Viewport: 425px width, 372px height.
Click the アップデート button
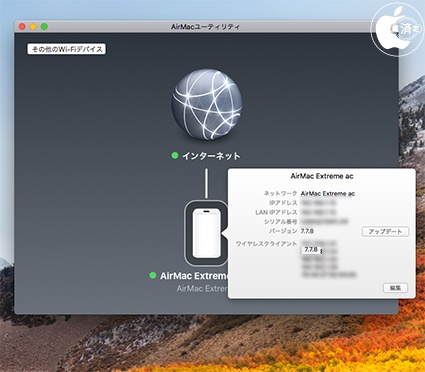click(385, 231)
